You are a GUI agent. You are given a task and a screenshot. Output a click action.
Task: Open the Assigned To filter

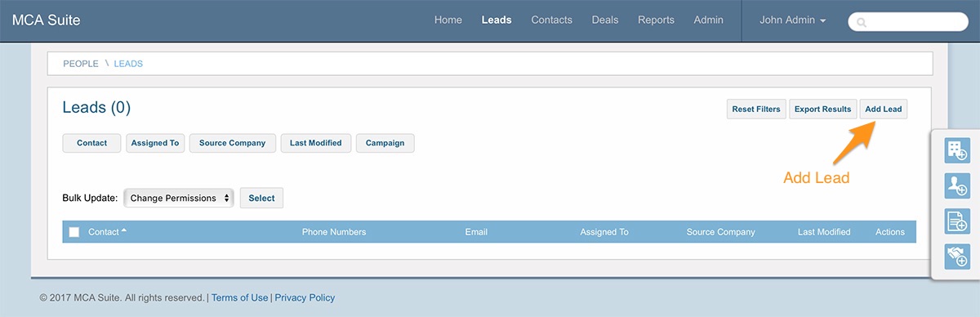point(155,143)
